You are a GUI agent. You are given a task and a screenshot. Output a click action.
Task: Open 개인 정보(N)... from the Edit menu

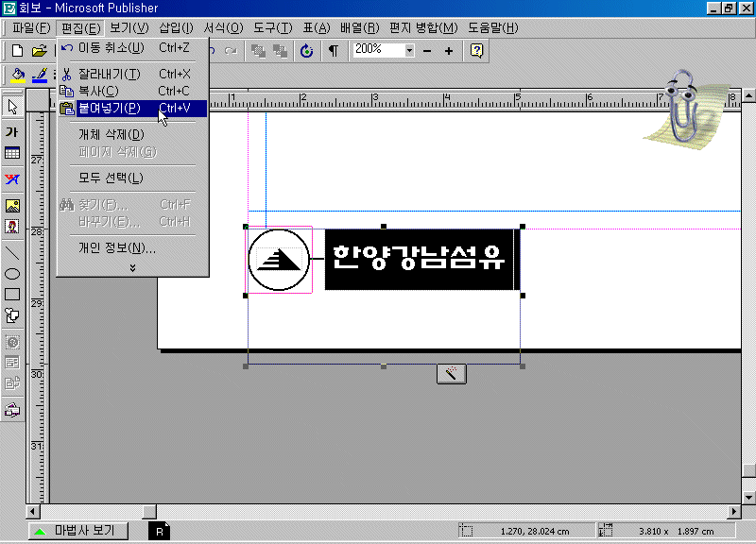tap(132, 247)
